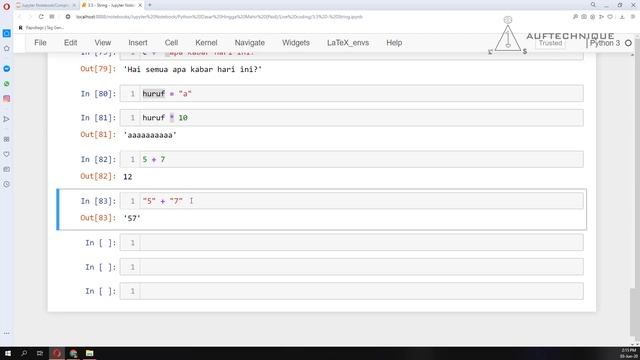Open bookmarks heart in sidebar
The height and width of the screenshot is (360, 640).
tap(7, 154)
